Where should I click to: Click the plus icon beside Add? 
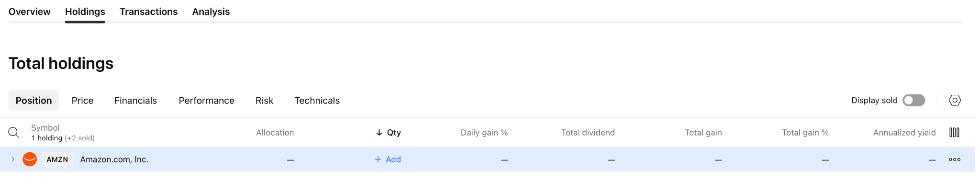click(378, 160)
